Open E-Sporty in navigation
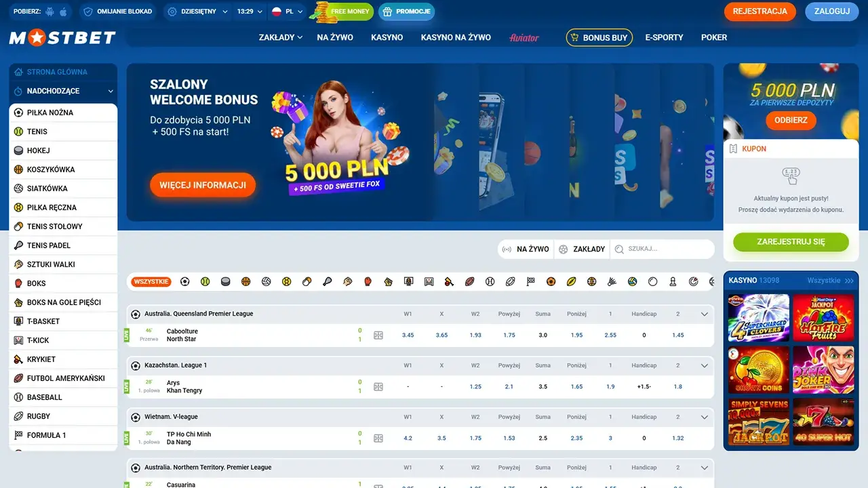 pos(664,37)
